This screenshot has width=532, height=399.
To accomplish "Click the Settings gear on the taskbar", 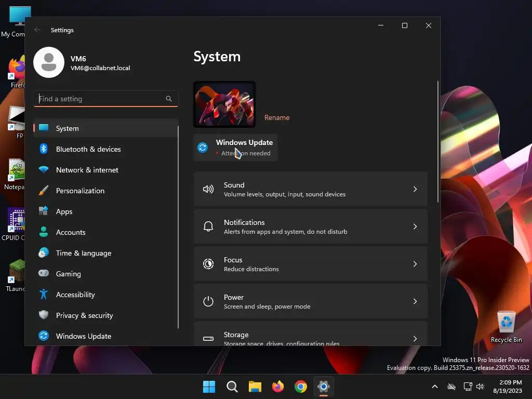I will [324, 387].
